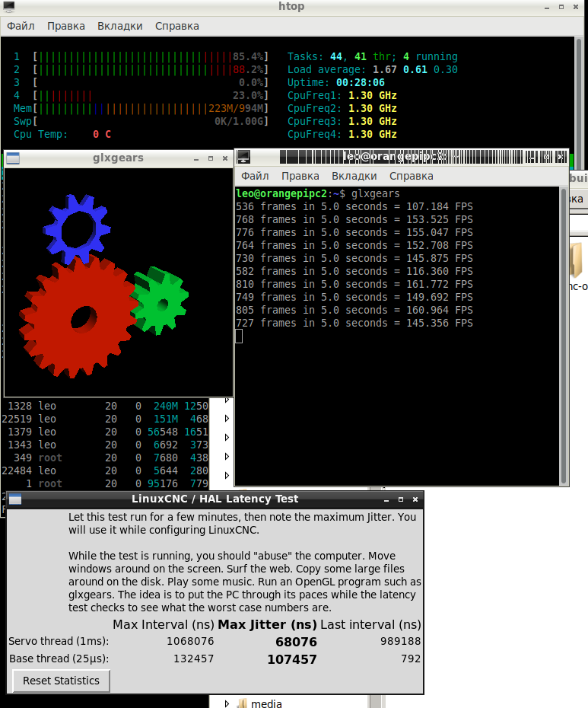Click the CPU 1 usage bar in htop

click(x=151, y=57)
